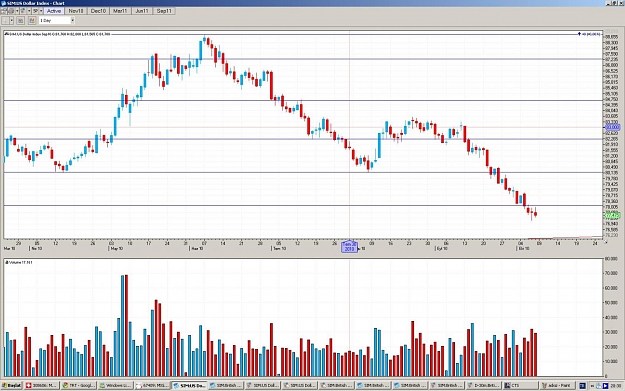Open the red-cross-icon taskbar window
Screen dimensions: 625x391
pyautogui.click(x=41, y=386)
